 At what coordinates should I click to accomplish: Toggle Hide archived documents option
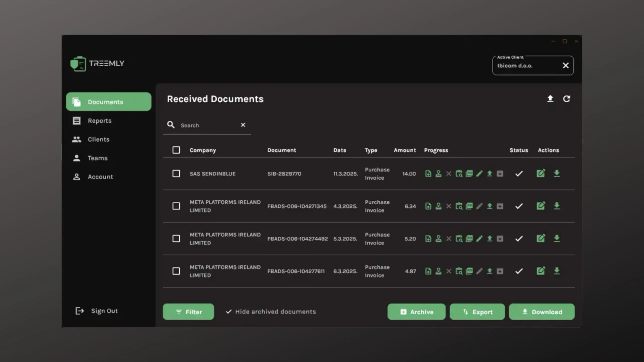pos(271,312)
